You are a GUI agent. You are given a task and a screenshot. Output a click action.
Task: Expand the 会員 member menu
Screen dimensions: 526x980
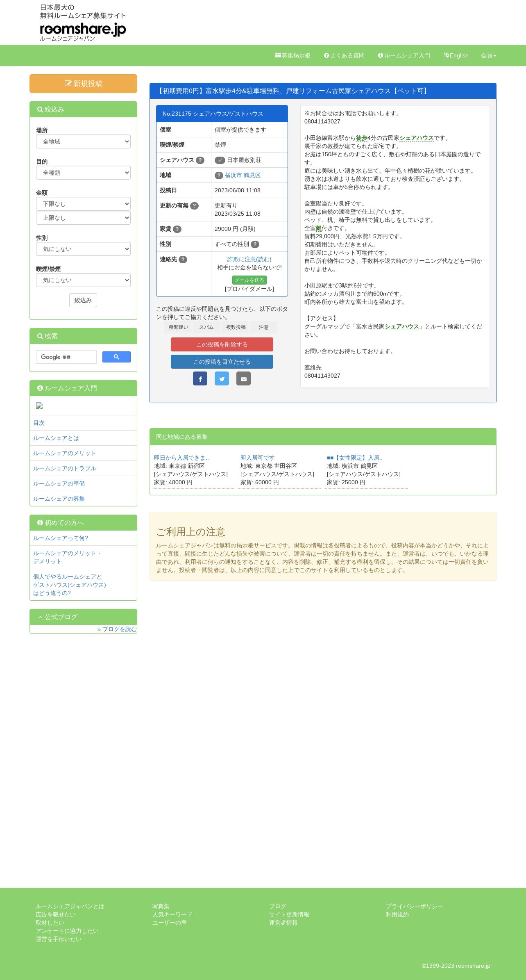pos(488,55)
